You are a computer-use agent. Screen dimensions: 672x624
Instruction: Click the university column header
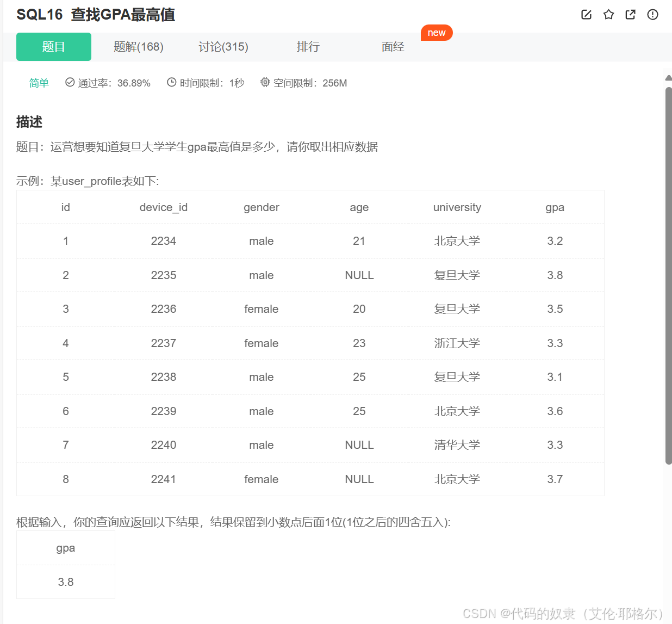[x=457, y=207]
